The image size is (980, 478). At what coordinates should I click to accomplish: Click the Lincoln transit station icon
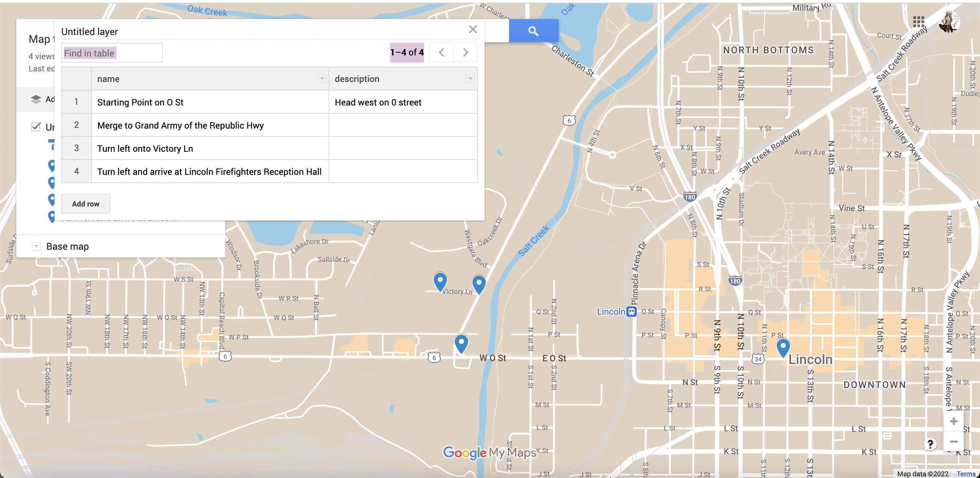(x=632, y=312)
